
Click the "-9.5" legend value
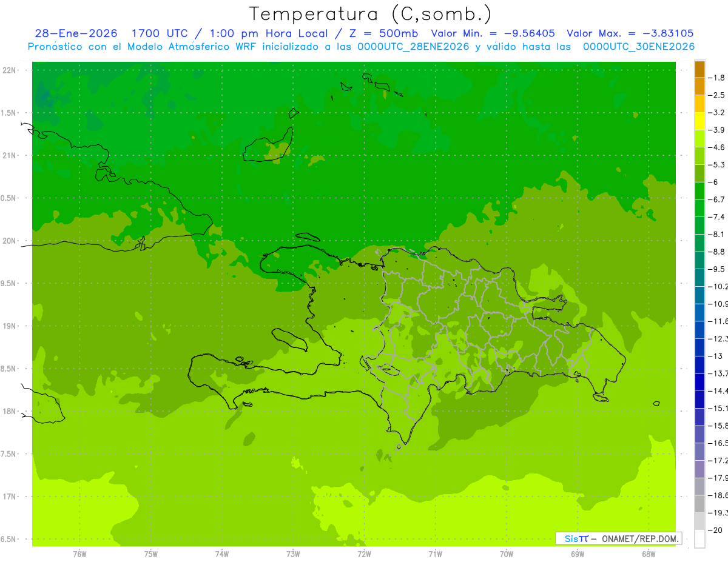[716, 269]
